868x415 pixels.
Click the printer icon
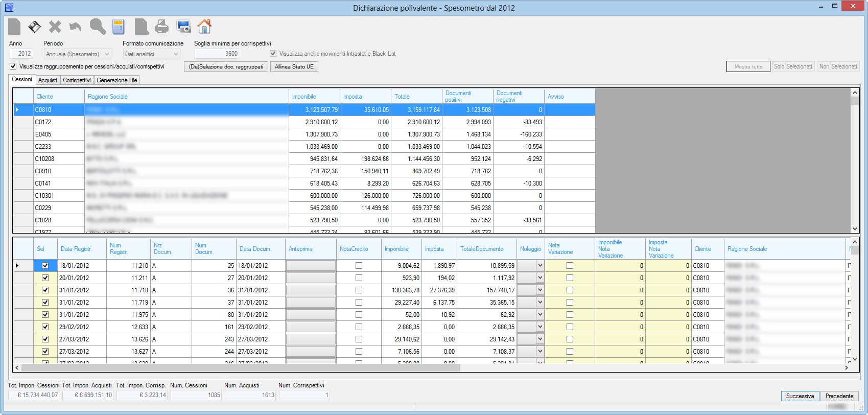click(x=161, y=26)
